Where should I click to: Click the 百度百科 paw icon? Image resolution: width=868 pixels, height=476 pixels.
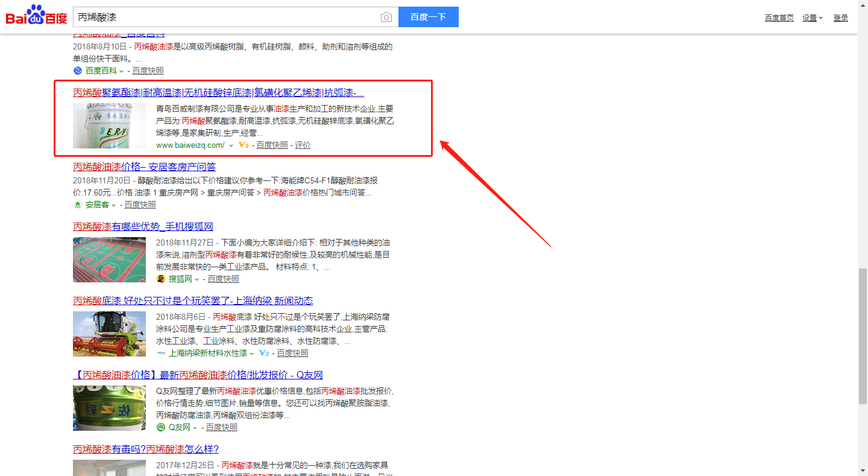[x=77, y=71]
